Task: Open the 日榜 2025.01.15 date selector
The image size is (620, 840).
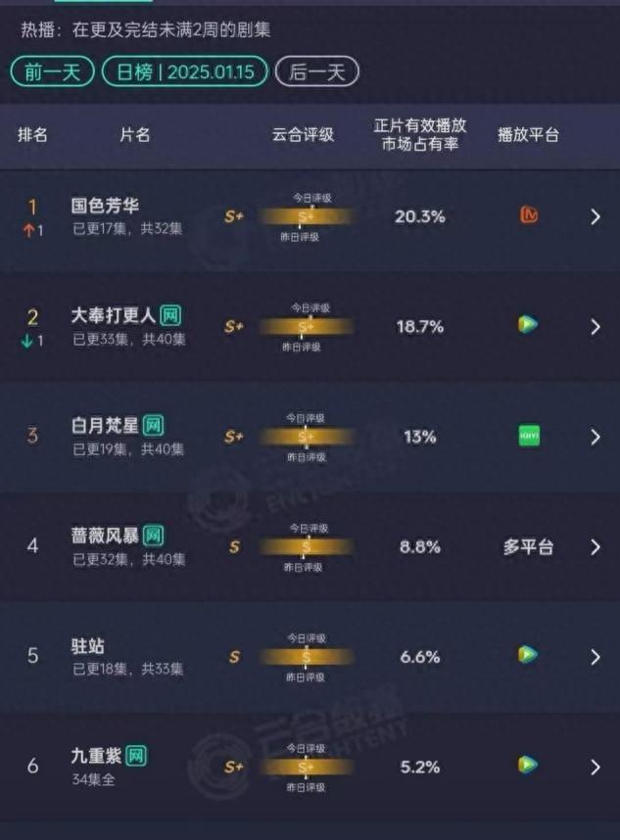Action: point(185,71)
